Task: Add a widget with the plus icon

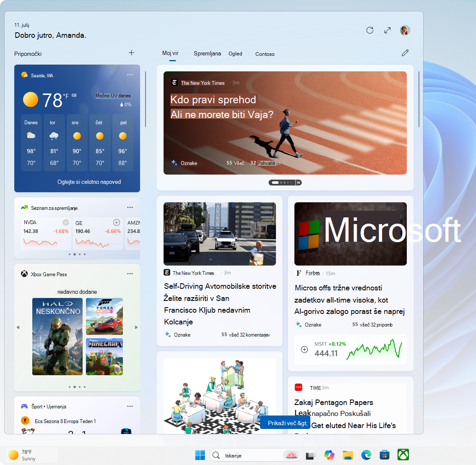Action: pyautogui.click(x=131, y=53)
